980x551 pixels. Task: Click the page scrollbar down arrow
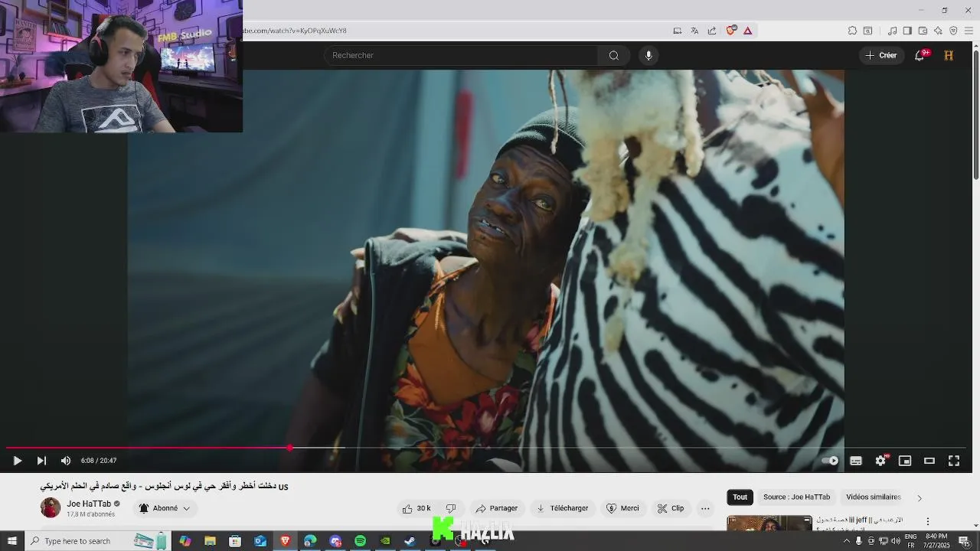coord(976,525)
